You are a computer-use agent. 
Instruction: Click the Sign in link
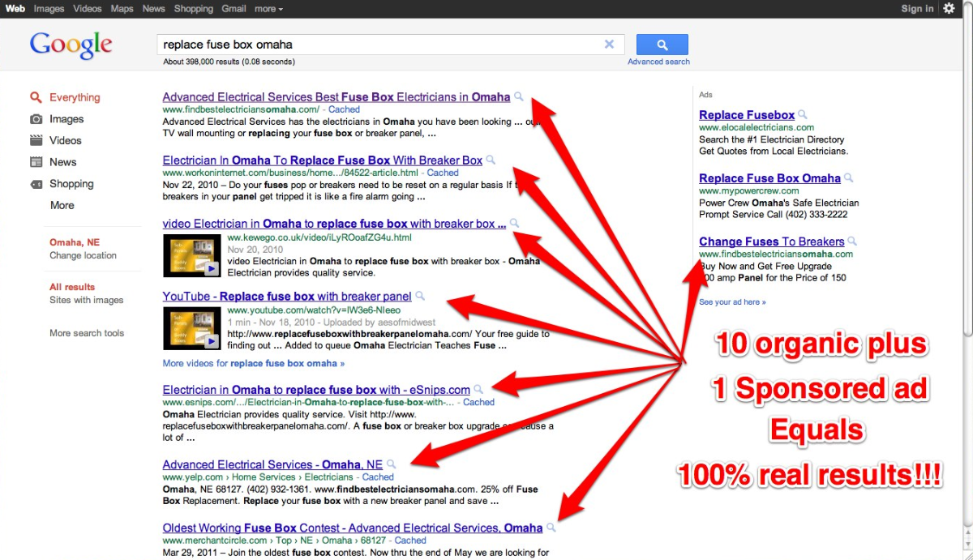click(917, 9)
